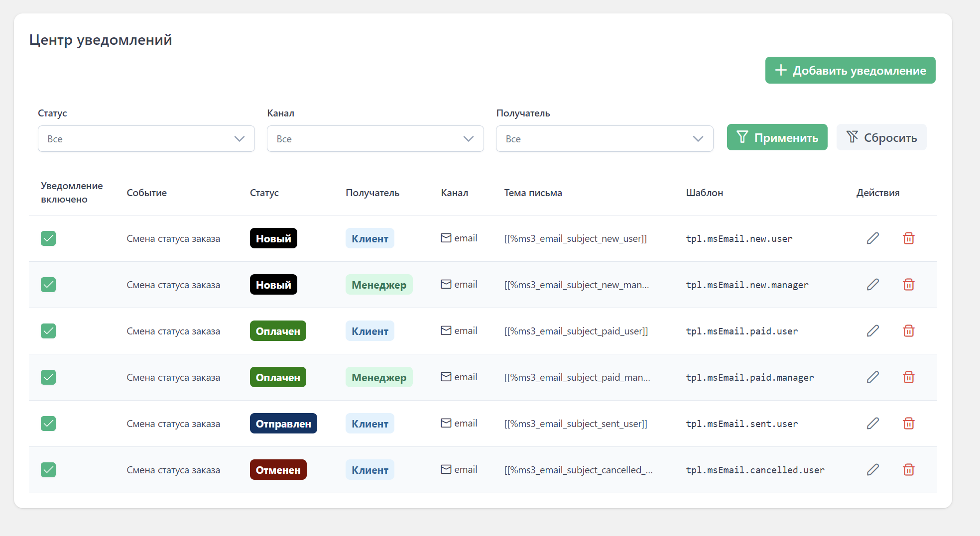This screenshot has width=980, height=536.
Task: Reset filters using the Сбросить button
Action: (x=881, y=137)
